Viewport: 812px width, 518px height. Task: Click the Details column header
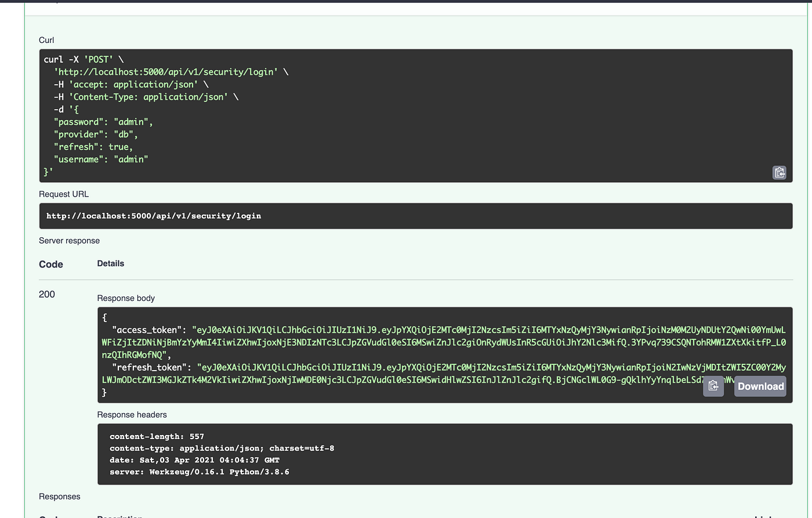point(111,263)
